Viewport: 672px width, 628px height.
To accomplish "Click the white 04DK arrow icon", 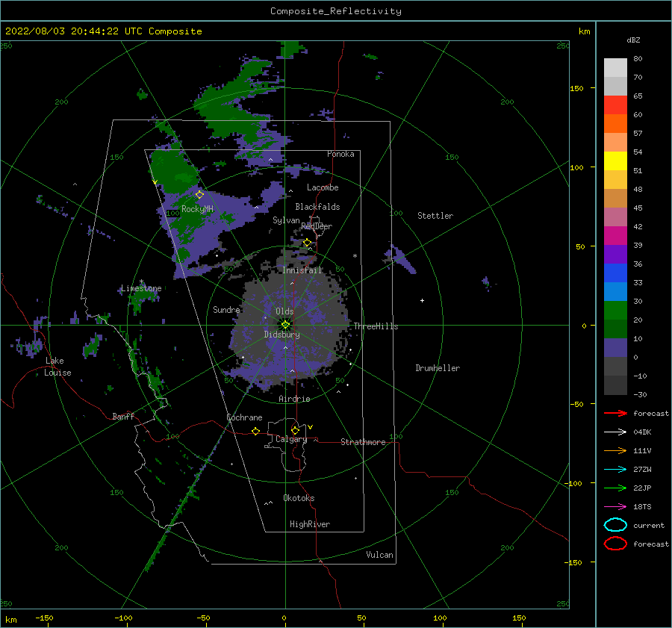I will pyautogui.click(x=615, y=432).
